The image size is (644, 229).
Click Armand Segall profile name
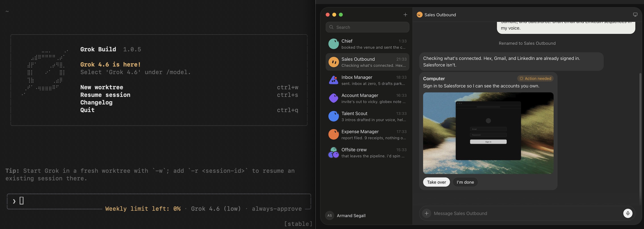[351, 216]
